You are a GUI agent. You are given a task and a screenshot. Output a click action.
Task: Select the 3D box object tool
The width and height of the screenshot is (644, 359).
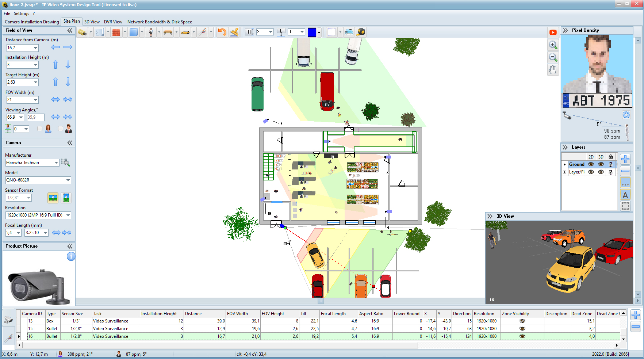pyautogui.click(x=133, y=32)
